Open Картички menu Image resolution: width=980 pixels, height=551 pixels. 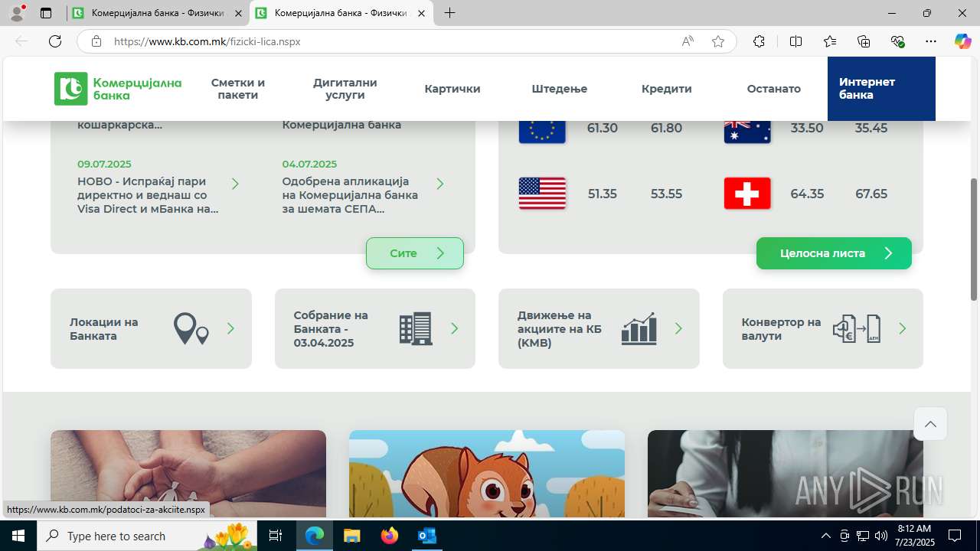tap(452, 89)
